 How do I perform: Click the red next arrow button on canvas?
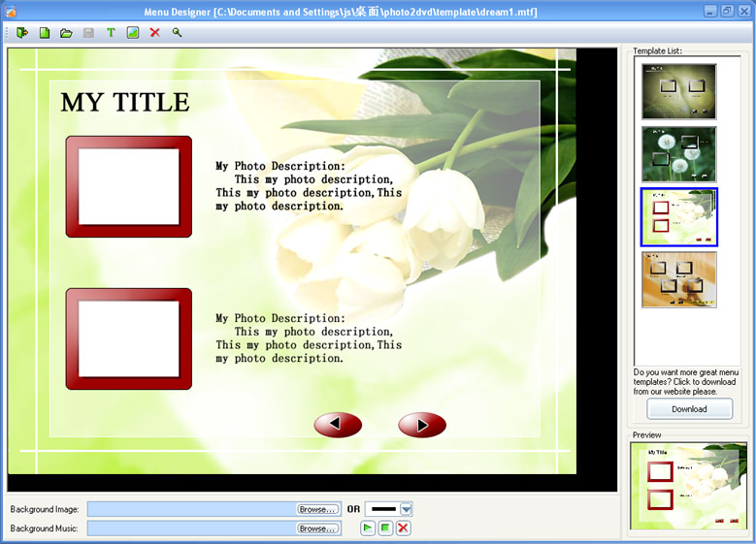(x=422, y=425)
